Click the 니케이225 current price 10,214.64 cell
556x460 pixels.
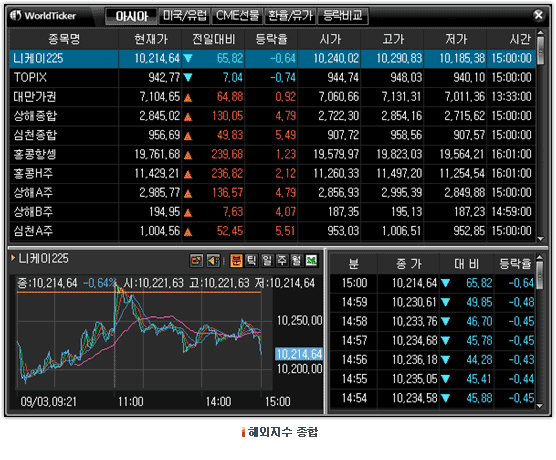(x=150, y=58)
